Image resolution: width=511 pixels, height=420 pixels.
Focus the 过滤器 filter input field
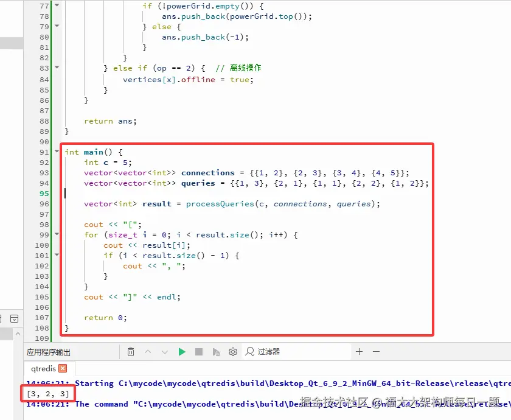point(297,352)
